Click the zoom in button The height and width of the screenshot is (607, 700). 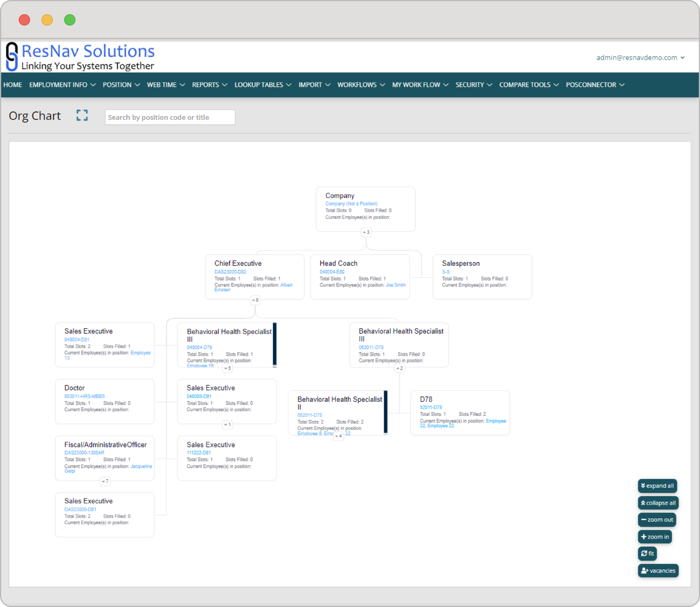(655, 537)
